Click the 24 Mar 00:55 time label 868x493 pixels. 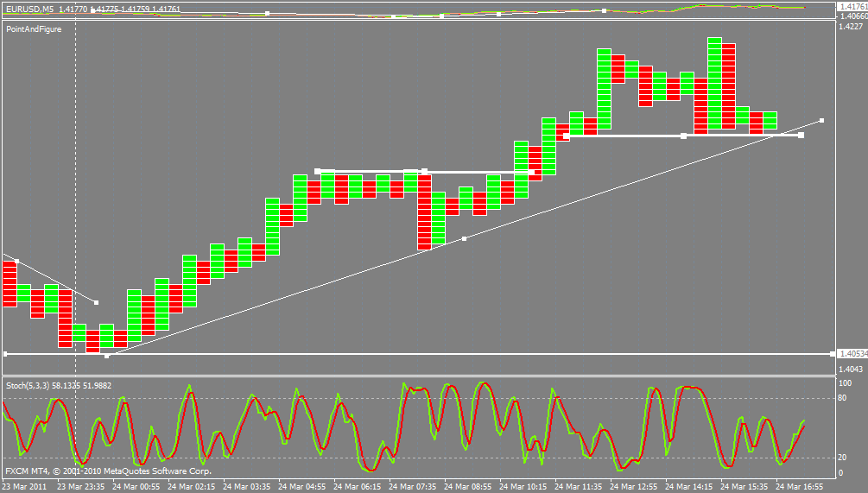tap(136, 487)
